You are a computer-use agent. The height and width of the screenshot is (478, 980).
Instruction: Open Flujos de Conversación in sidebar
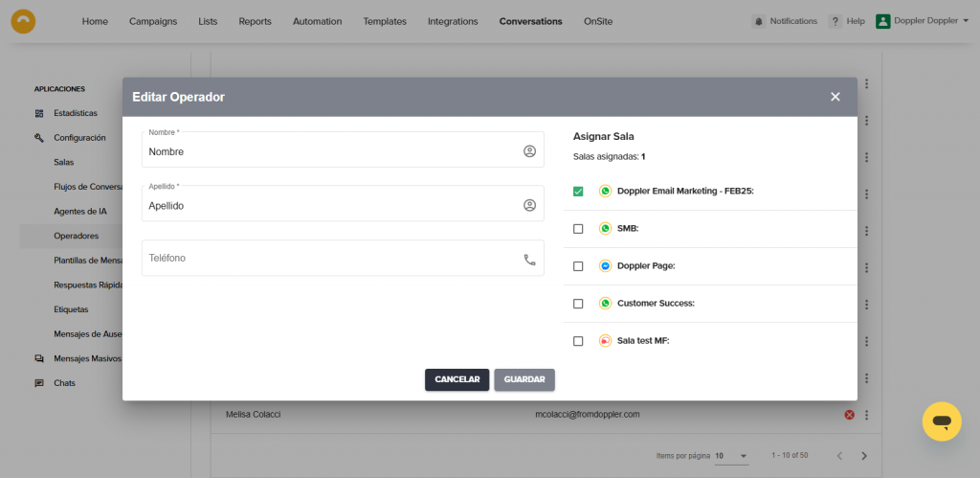[x=88, y=187]
